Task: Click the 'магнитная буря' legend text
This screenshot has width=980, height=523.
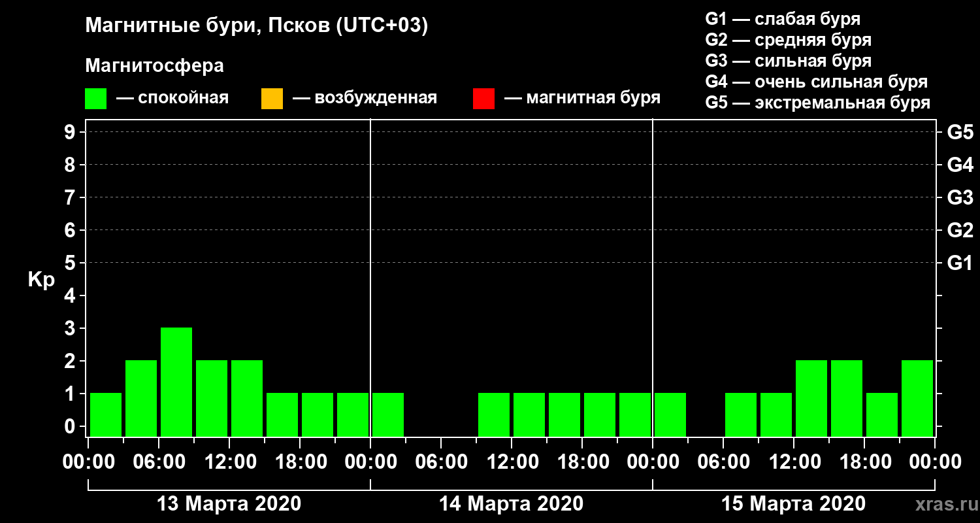Action: coord(593,99)
